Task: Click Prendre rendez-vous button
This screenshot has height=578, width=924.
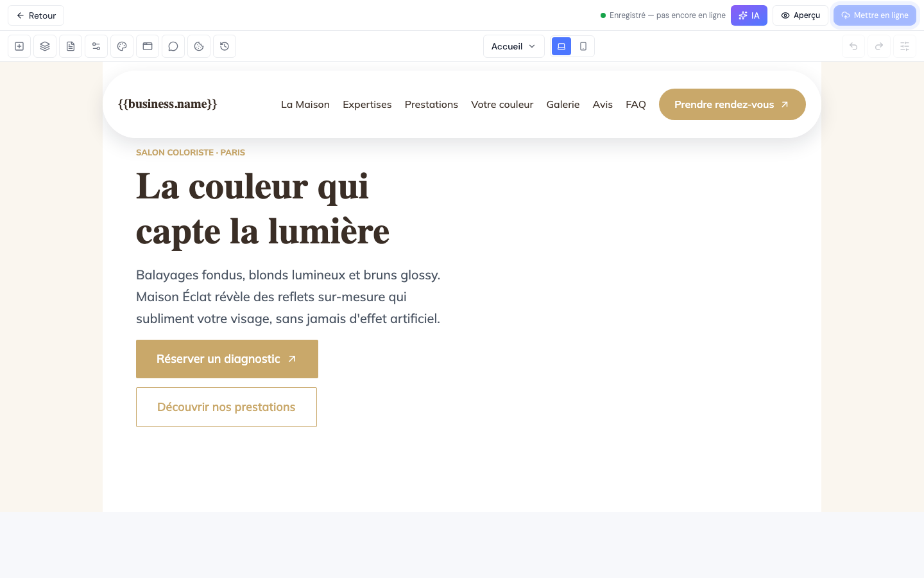Action: [x=732, y=105]
